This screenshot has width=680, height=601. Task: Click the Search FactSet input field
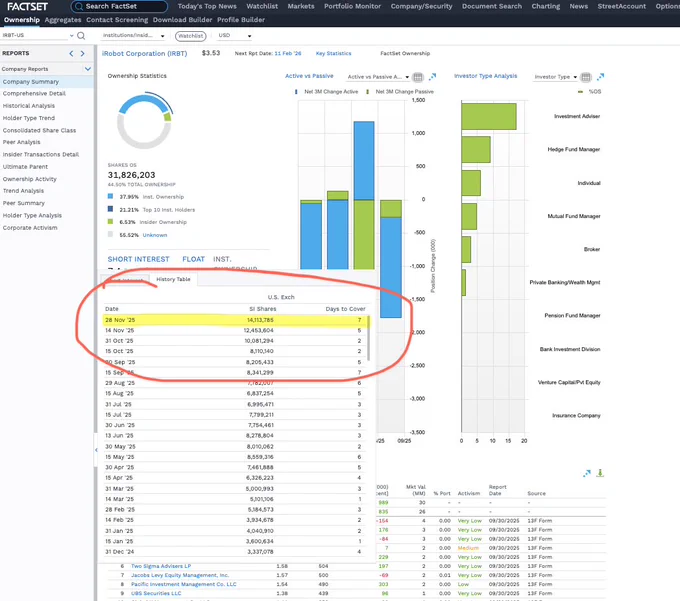[x=120, y=7]
